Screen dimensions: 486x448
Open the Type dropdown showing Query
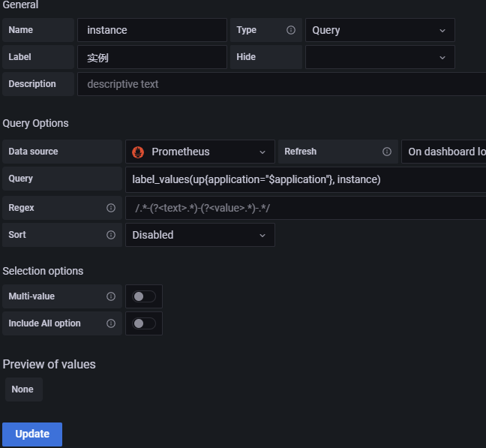380,30
